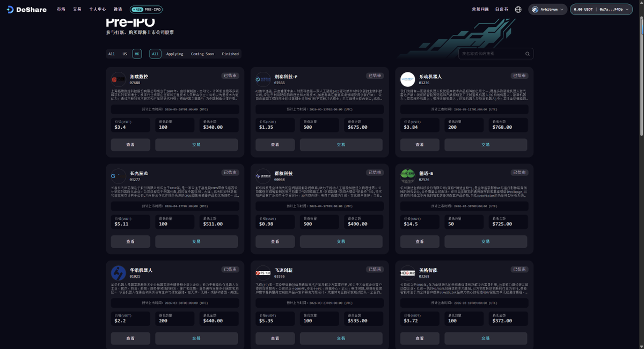This screenshot has height=349, width=644.
Task: Click the $340.00 amount value
Action: click(x=213, y=127)
